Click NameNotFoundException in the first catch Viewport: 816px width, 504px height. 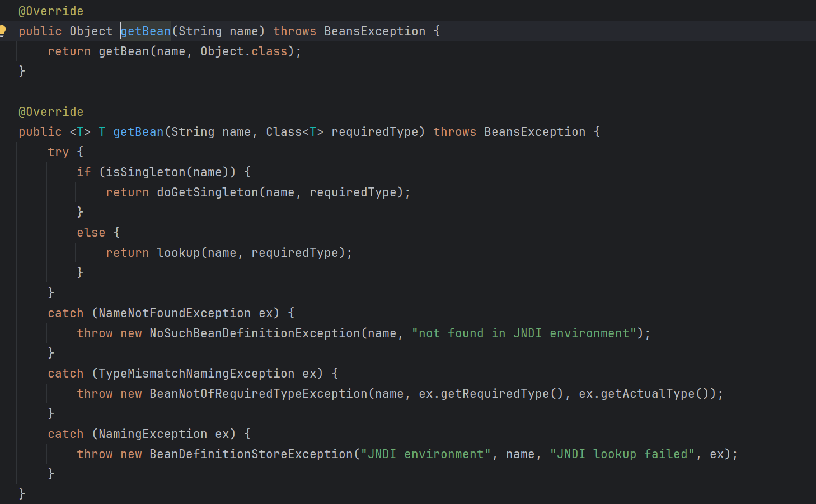[x=175, y=313]
